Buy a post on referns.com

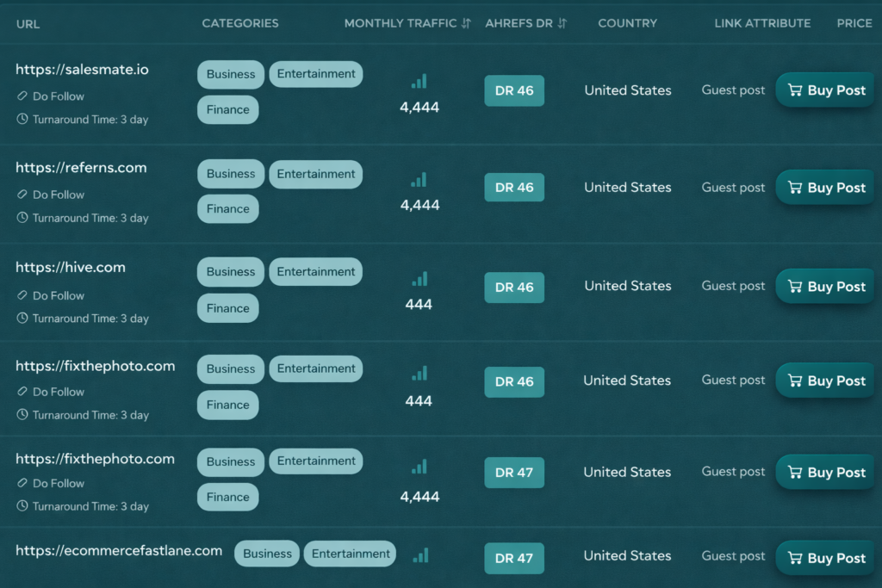coord(826,187)
